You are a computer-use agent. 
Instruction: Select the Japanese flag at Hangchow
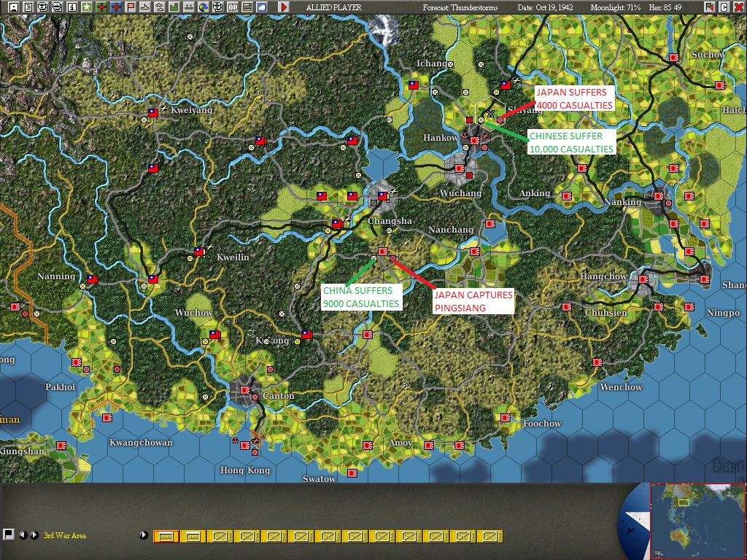(x=643, y=279)
